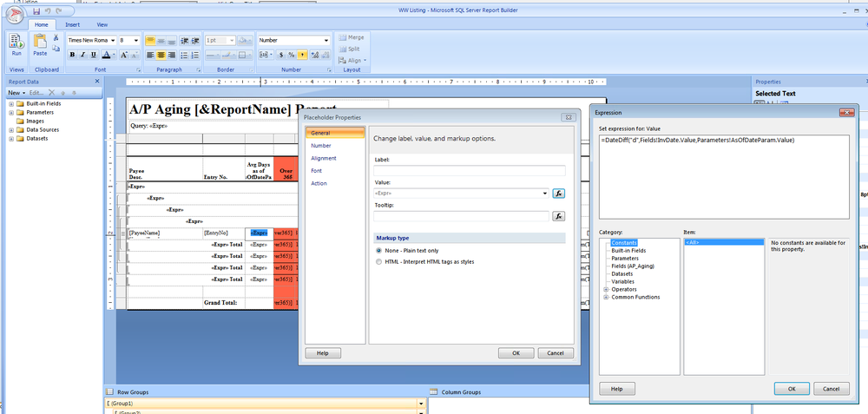This screenshot has height=414, width=868.
Task: Select Action page in Placeholder Properties
Action: [319, 183]
